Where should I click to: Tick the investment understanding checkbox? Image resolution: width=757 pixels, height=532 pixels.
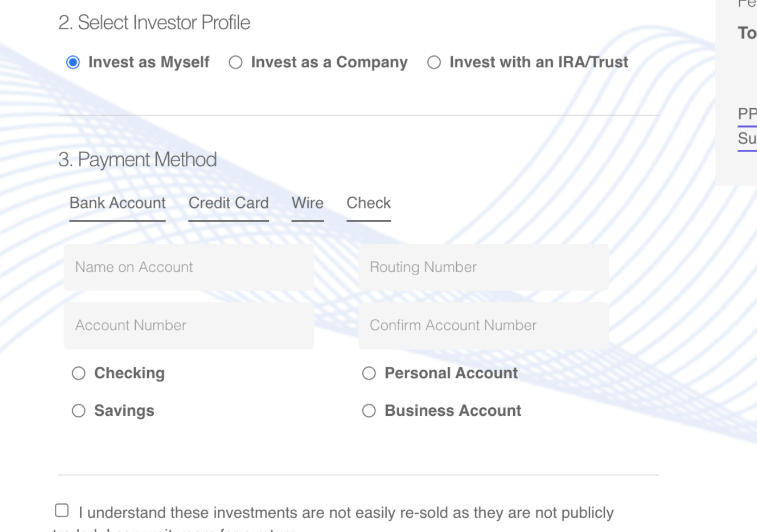click(62, 510)
